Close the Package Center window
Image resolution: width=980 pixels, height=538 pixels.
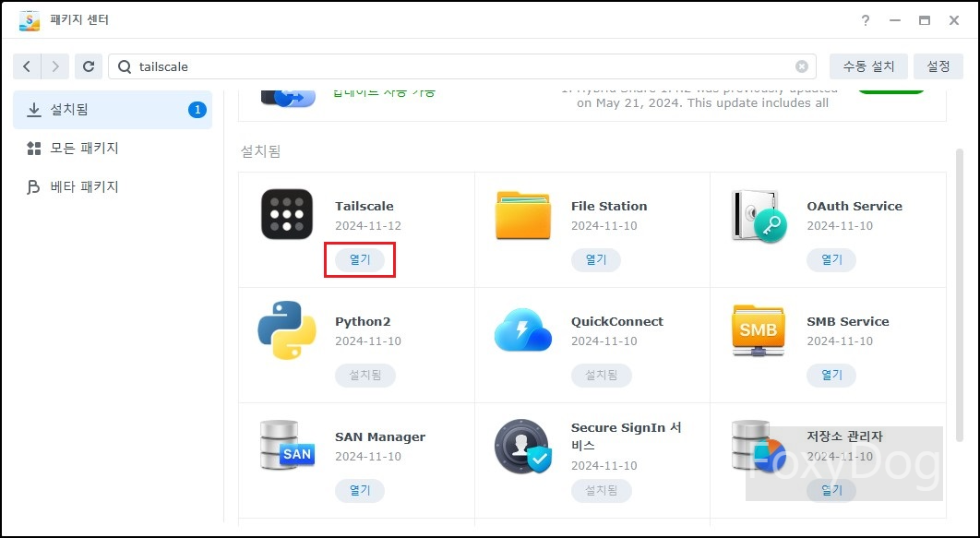[954, 20]
